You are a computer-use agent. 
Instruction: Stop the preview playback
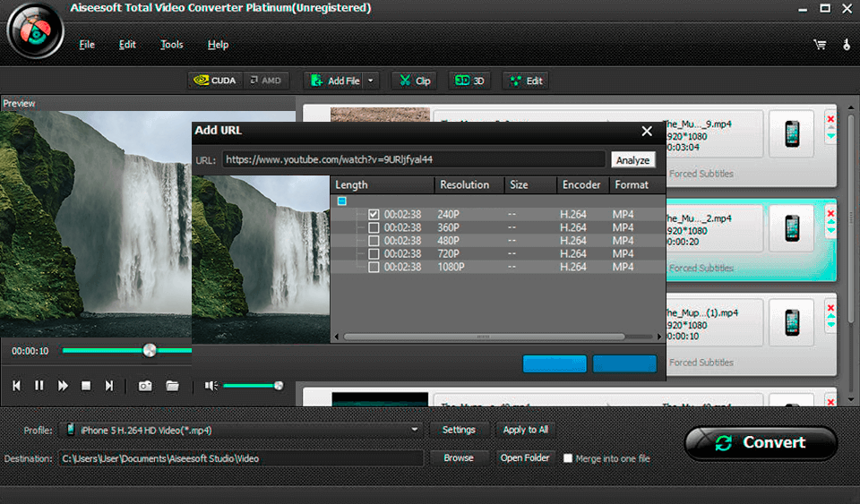tap(86, 386)
